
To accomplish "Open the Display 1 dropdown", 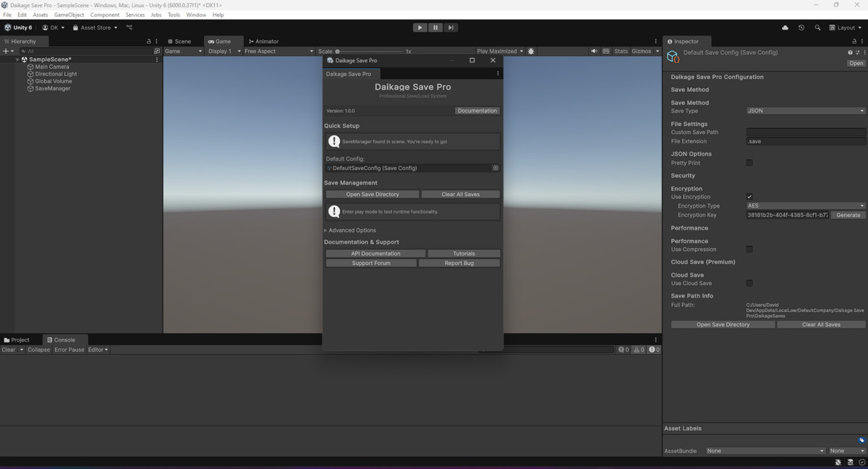I will pyautogui.click(x=224, y=51).
